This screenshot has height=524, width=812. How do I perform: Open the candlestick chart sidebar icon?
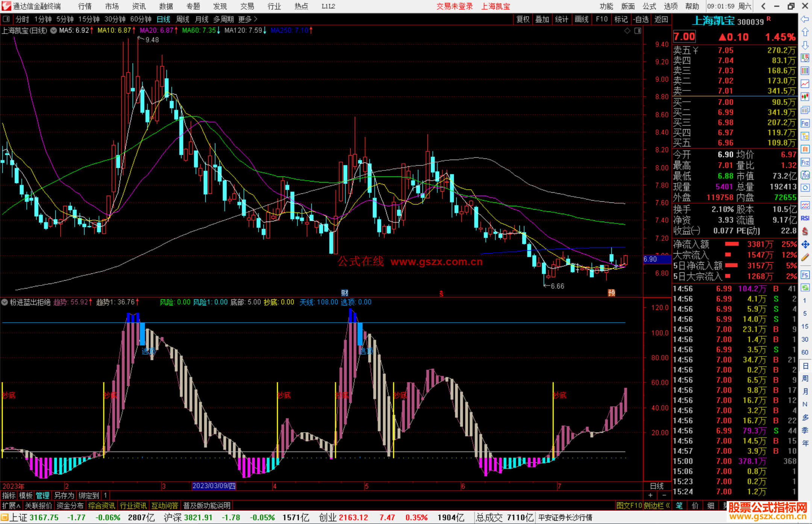tap(805, 97)
